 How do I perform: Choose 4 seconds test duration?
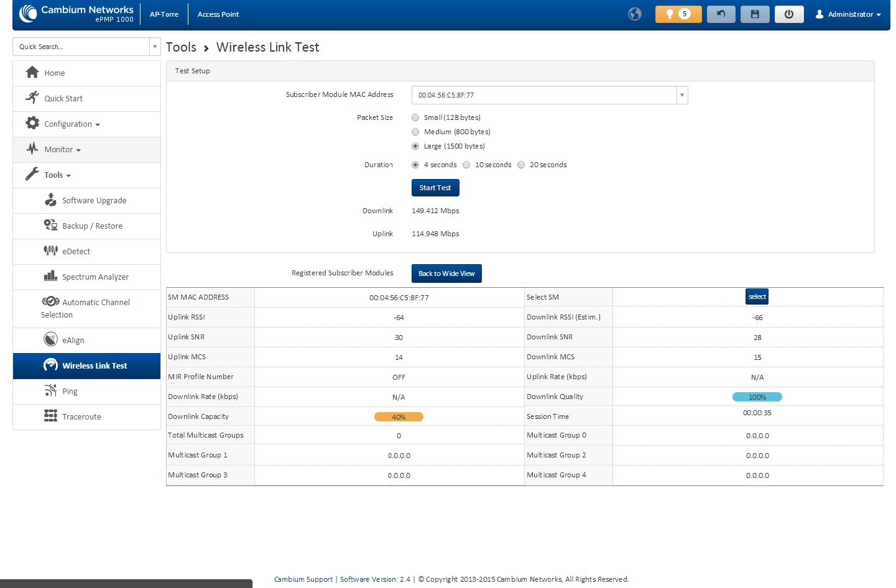[415, 165]
